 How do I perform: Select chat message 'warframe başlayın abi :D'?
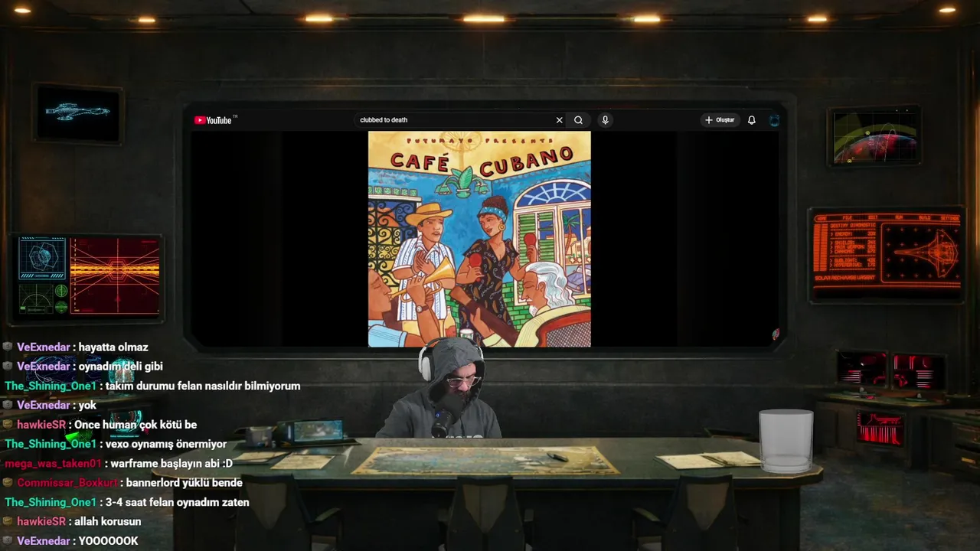pos(171,464)
